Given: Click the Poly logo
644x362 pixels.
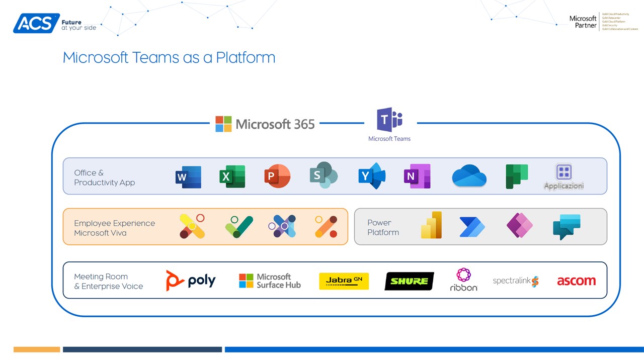Looking at the screenshot, I should coord(191,281).
